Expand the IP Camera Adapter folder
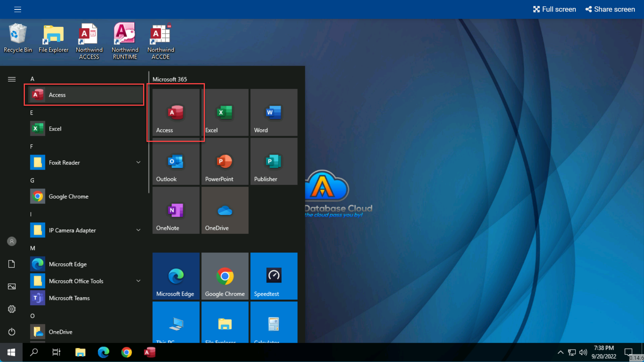This screenshot has width=644, height=362. point(138,230)
